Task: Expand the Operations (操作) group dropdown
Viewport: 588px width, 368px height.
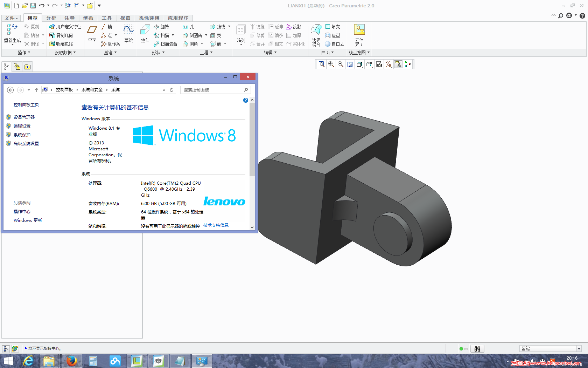Action: pos(24,53)
